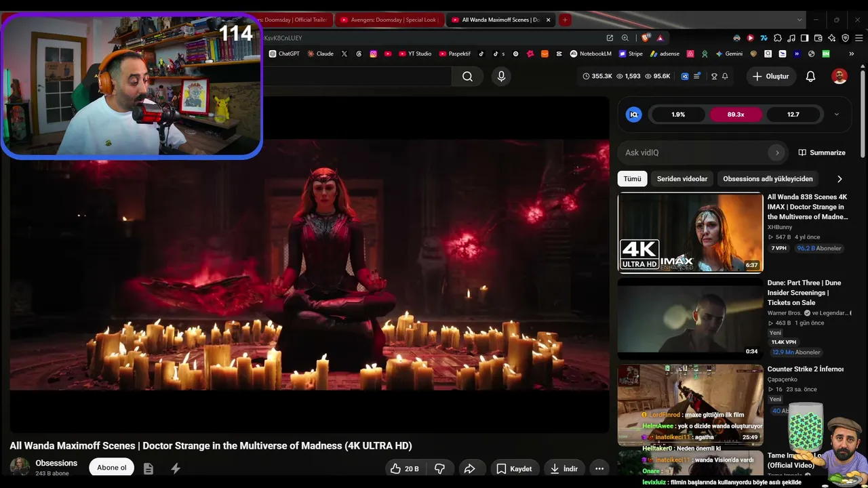
Task: Click the Oluştur create button
Action: click(x=770, y=77)
